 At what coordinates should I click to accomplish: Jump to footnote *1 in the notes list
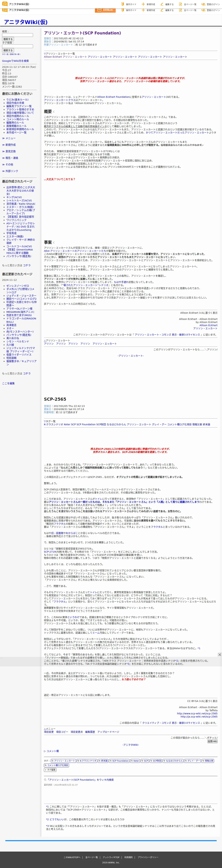point(48,807)
